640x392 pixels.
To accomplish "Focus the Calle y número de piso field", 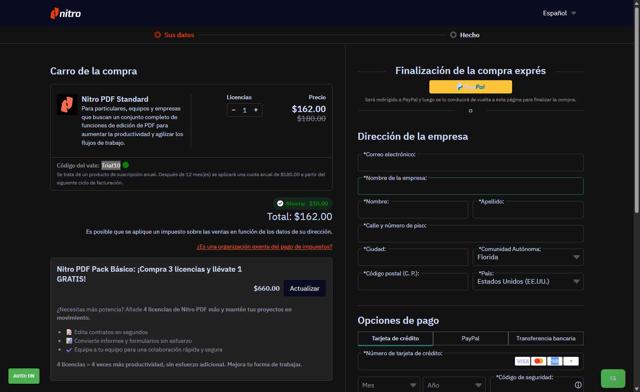I will pyautogui.click(x=470, y=234).
